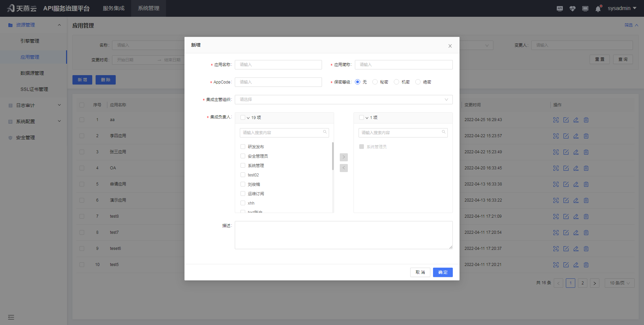644x325 pixels.
Task: Click the API icon in top bar
Action: (x=559, y=9)
